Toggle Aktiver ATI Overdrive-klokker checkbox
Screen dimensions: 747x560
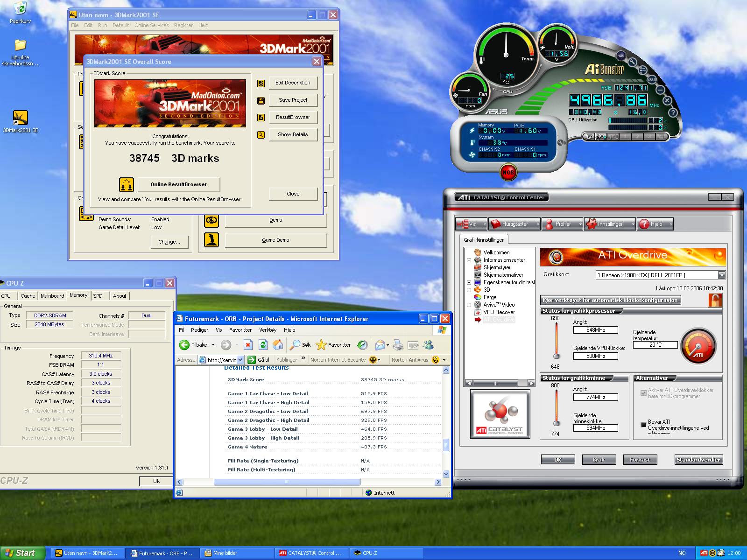click(644, 393)
